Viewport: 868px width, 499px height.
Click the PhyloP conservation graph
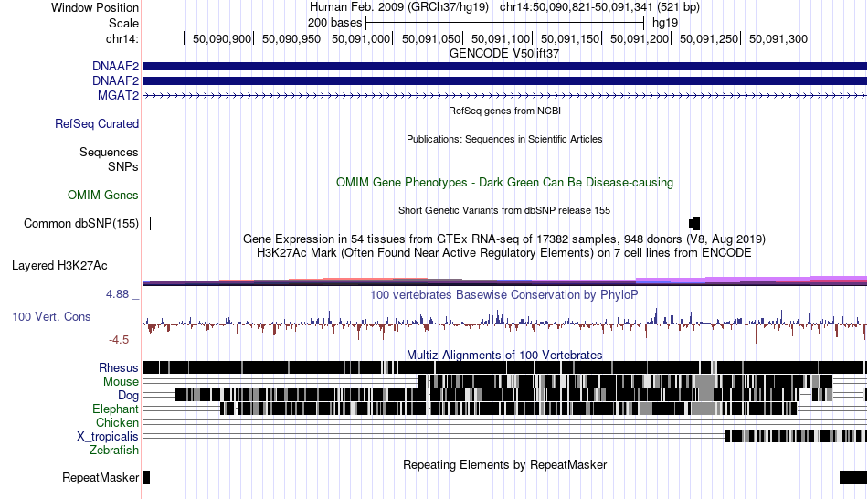pyautogui.click(x=504, y=323)
